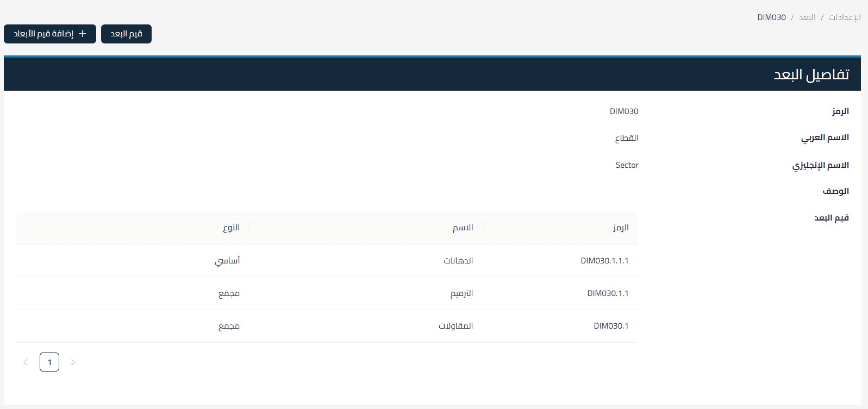Open the 'البعد' breadcrumb link
868x409 pixels.
click(807, 17)
